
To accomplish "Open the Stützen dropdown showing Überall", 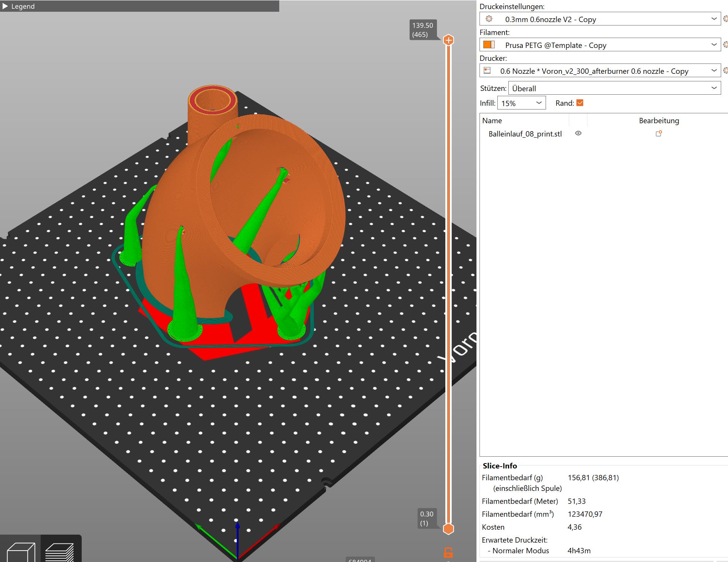I will pyautogui.click(x=614, y=88).
